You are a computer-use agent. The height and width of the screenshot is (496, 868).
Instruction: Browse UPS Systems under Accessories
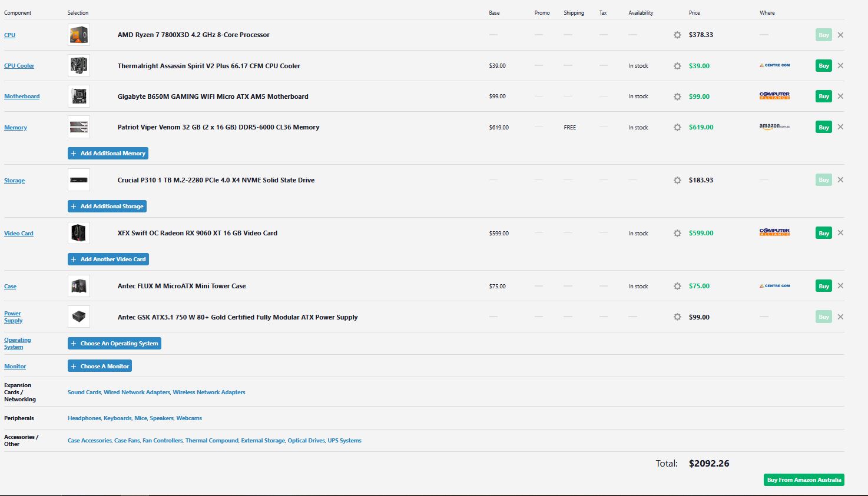tap(344, 441)
